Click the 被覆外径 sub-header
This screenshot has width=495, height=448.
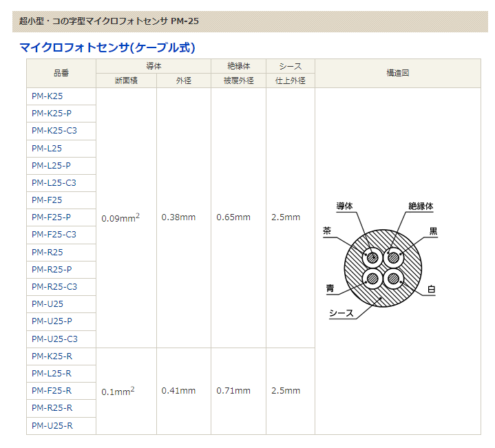(x=239, y=81)
